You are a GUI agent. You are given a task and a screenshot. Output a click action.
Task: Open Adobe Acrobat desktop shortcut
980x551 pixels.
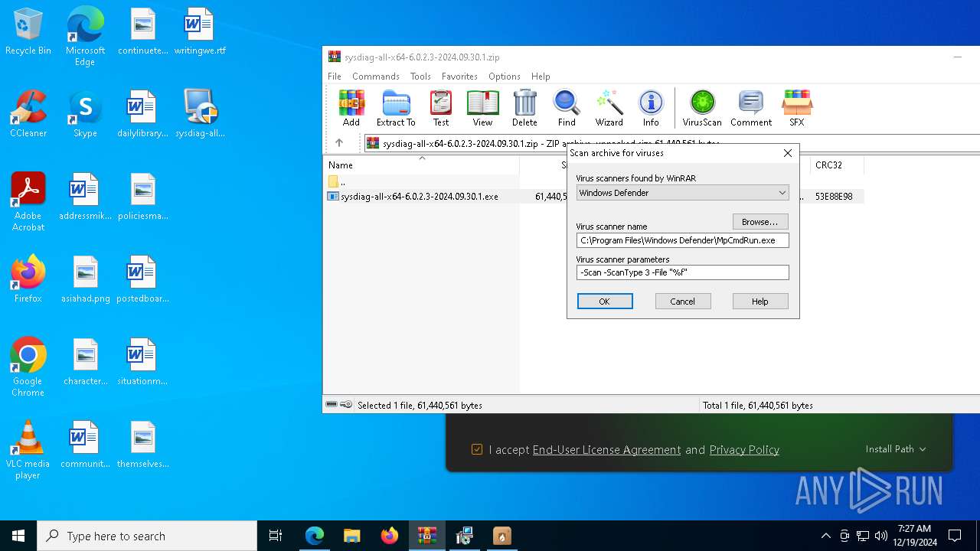point(28,202)
